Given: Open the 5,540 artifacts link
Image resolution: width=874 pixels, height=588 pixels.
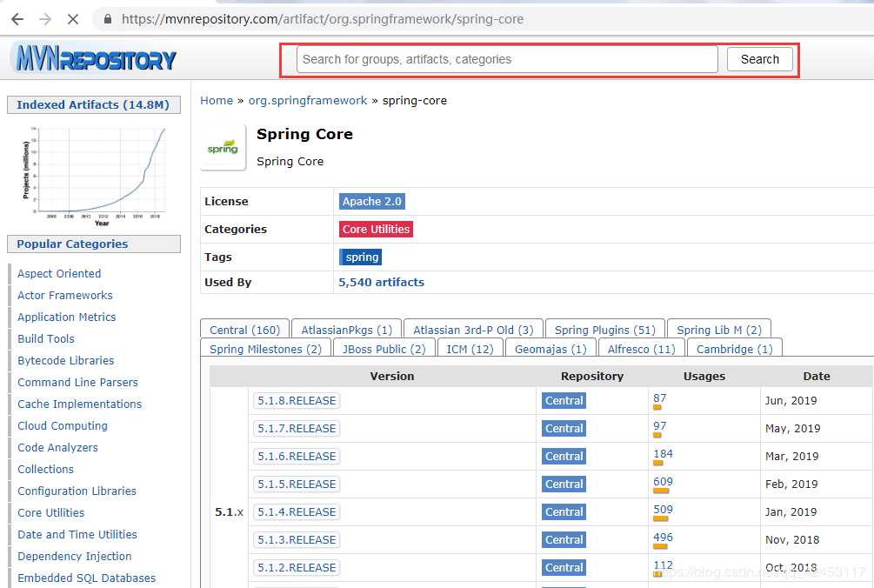Looking at the screenshot, I should 381,282.
